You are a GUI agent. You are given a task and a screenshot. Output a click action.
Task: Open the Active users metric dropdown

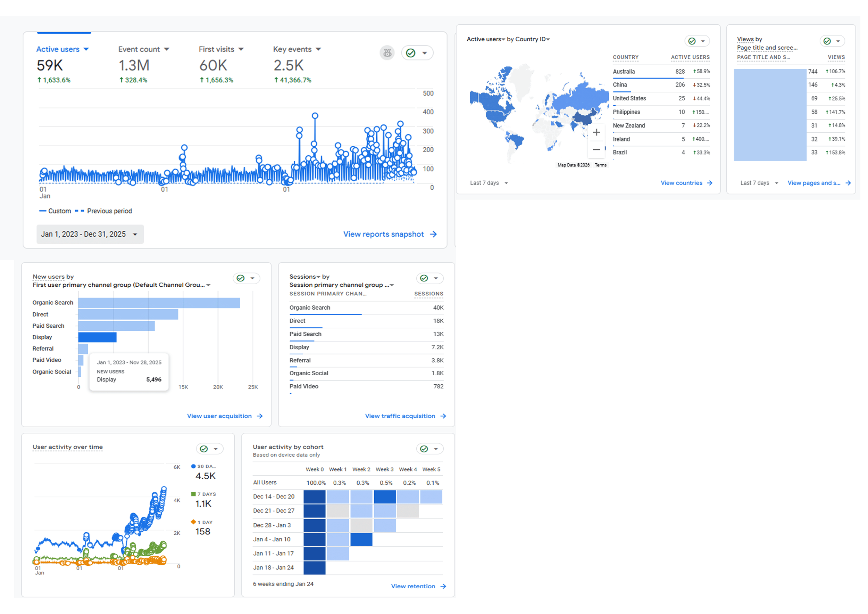coord(87,49)
